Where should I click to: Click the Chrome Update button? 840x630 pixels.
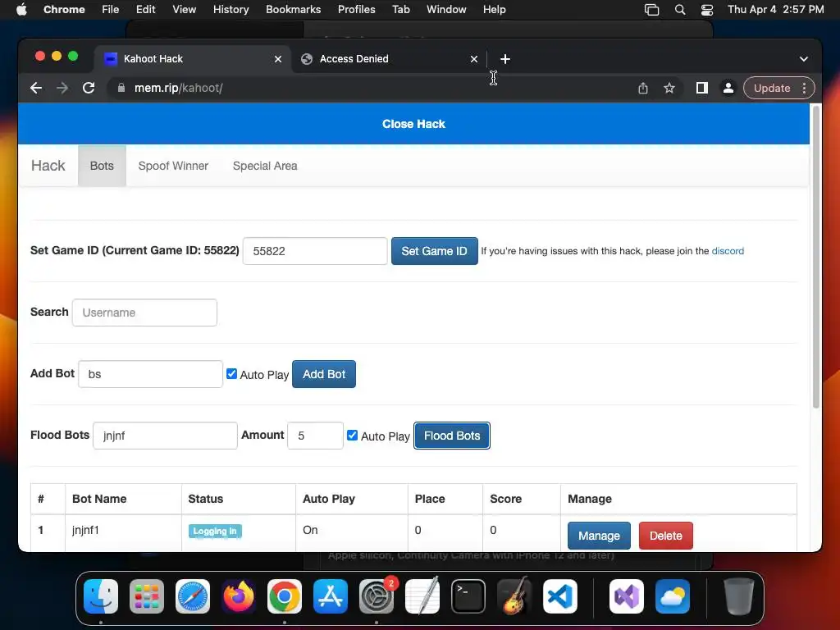point(771,88)
